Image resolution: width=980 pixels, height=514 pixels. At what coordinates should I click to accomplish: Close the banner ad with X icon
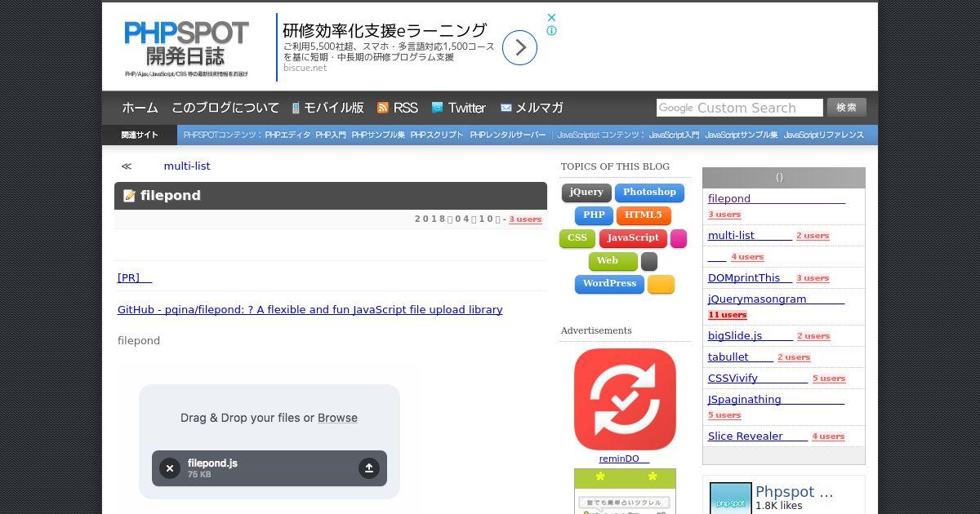coord(551,17)
